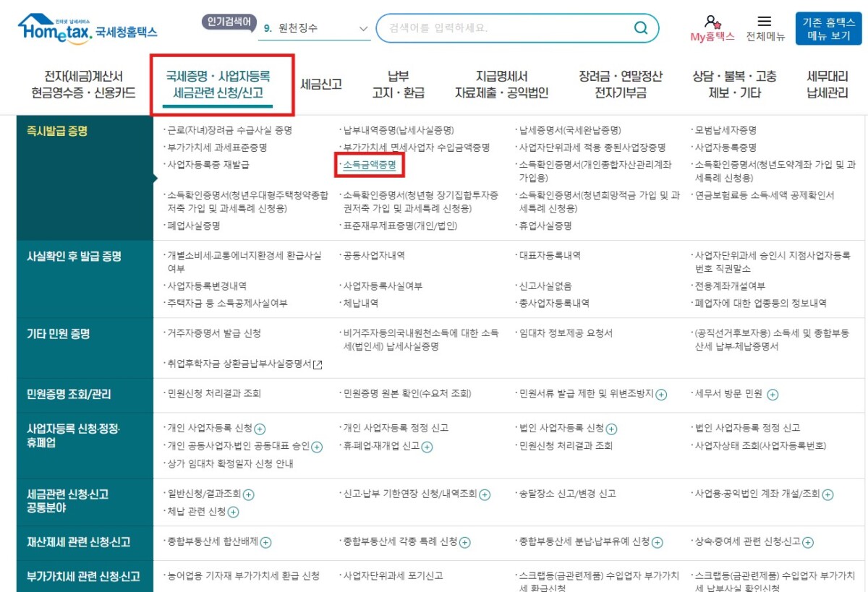Open My홈택스 user icon

coord(712,22)
